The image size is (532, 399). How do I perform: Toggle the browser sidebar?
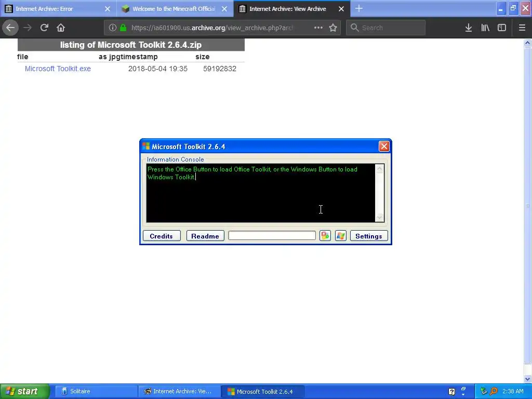click(x=502, y=28)
